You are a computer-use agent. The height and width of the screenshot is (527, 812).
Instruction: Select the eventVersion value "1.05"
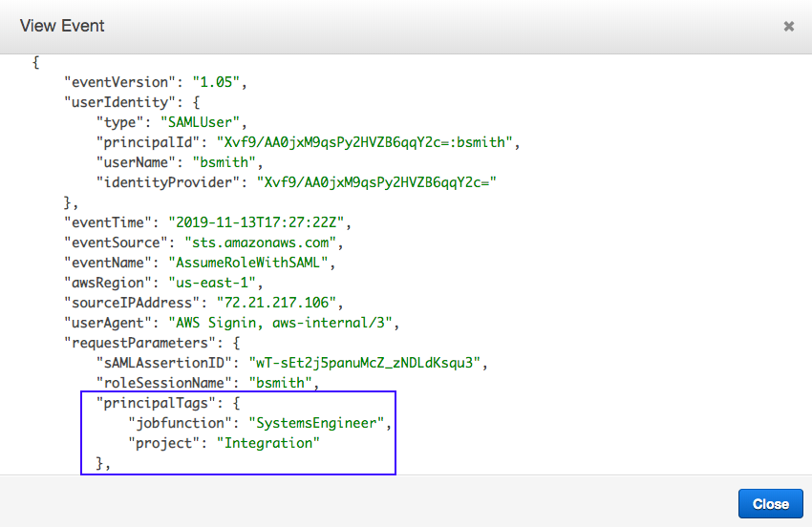click(216, 82)
